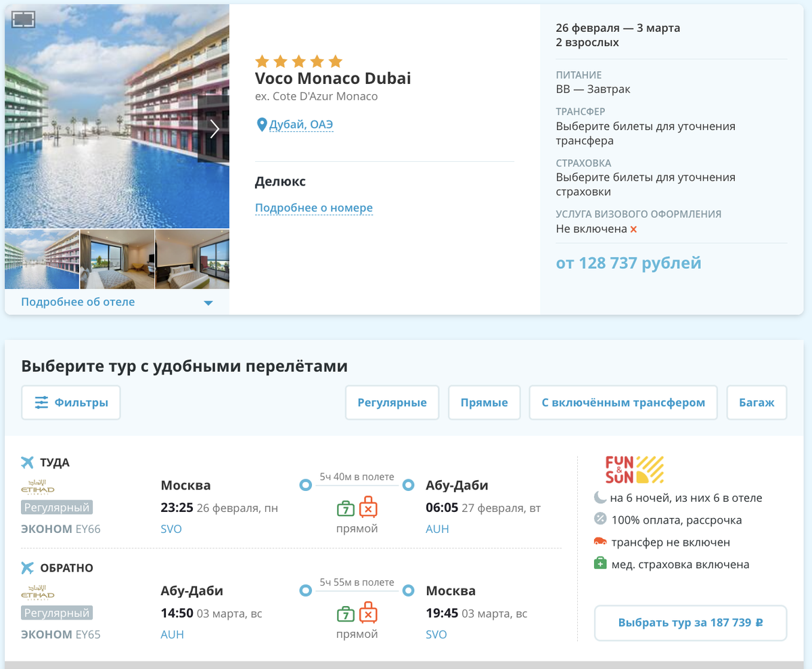Click the fullscreen gallery icon on hotel photo

pyautogui.click(x=23, y=20)
